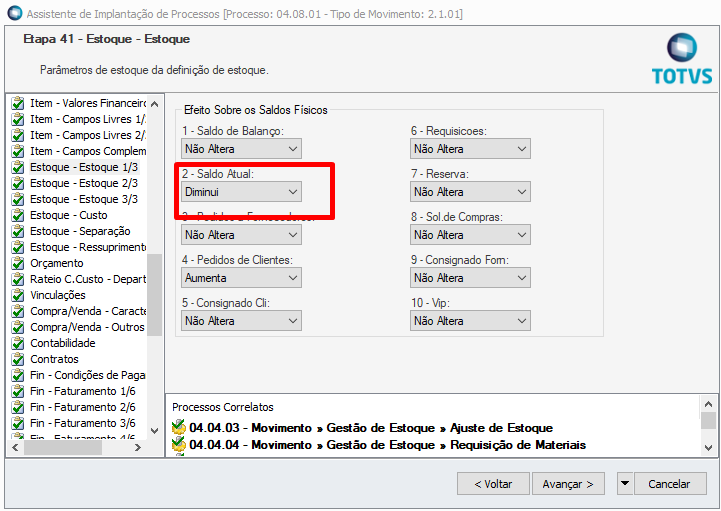The image size is (721, 511).
Task: Select Estoque - Estoque 3/3 step
Action: tap(84, 199)
